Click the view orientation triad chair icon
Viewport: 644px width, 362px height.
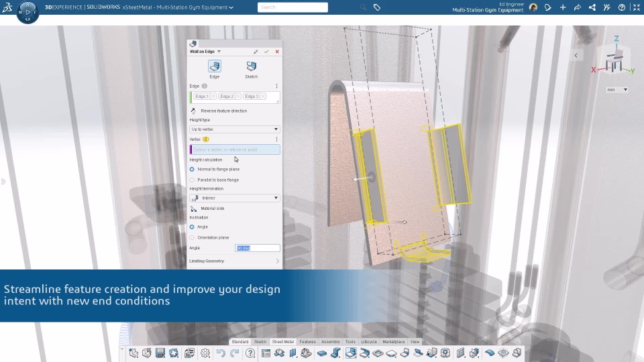(614, 62)
